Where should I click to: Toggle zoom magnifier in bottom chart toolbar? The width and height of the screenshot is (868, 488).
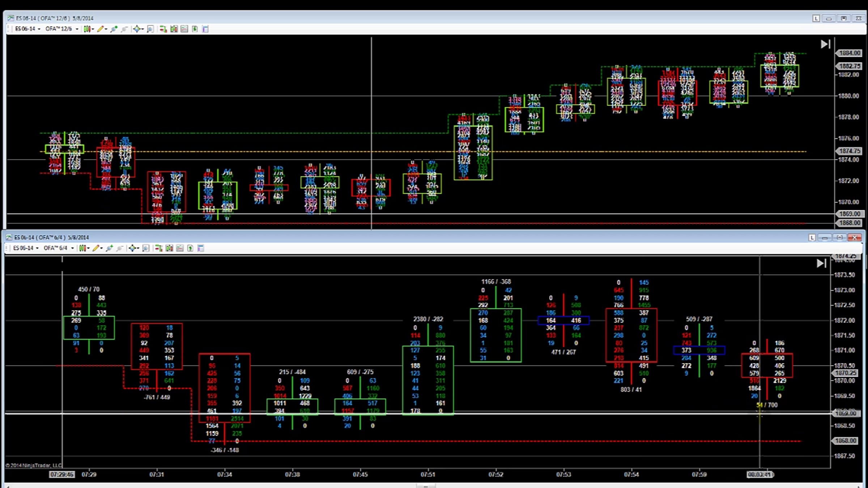pos(146,248)
